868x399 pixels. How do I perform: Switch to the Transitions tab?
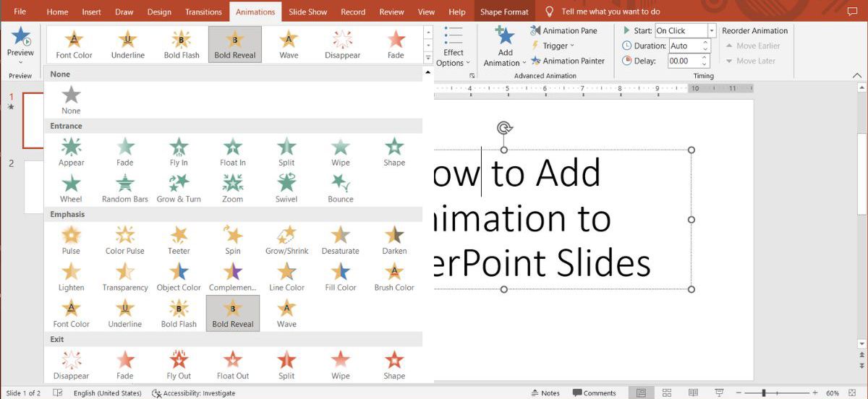[203, 12]
